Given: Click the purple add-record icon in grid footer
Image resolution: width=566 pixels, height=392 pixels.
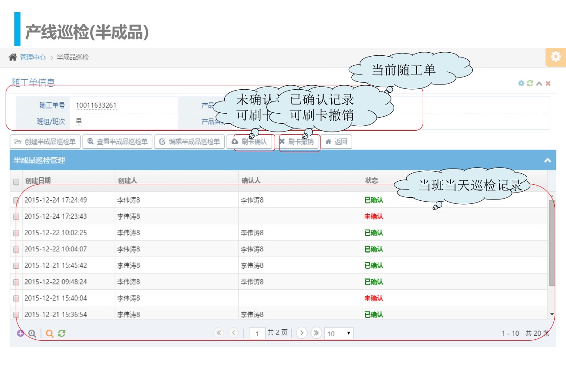Looking at the screenshot, I should pyautogui.click(x=20, y=334).
